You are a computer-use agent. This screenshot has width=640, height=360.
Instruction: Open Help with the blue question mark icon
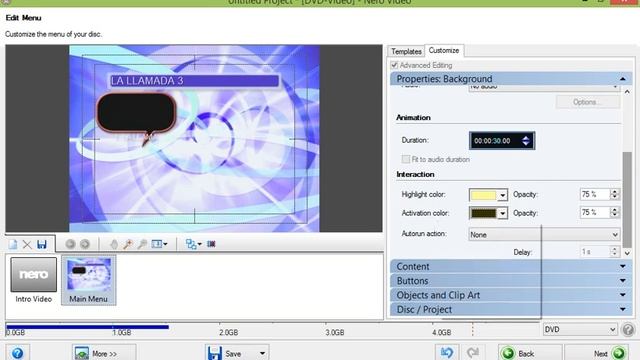(17, 353)
